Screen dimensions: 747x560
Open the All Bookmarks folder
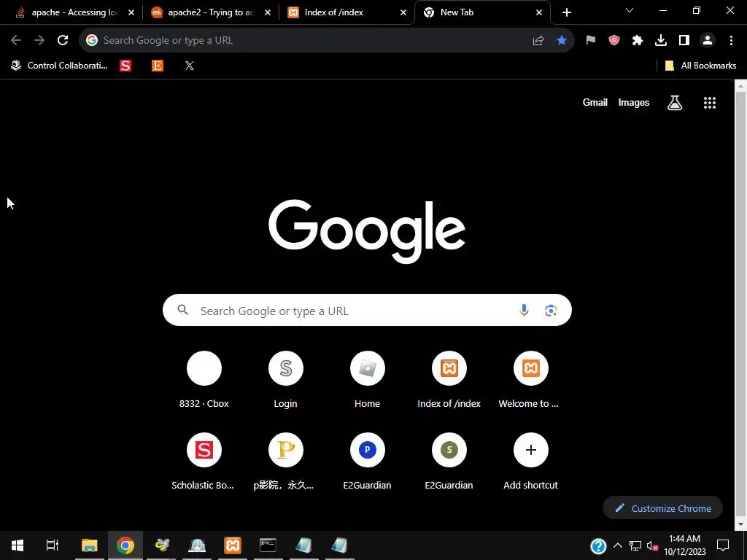pos(700,66)
